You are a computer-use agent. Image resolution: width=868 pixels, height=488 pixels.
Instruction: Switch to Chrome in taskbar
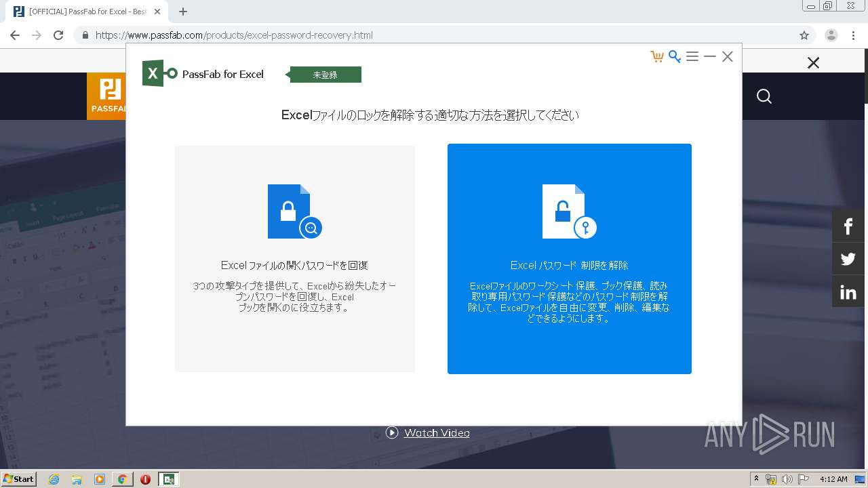[122, 479]
